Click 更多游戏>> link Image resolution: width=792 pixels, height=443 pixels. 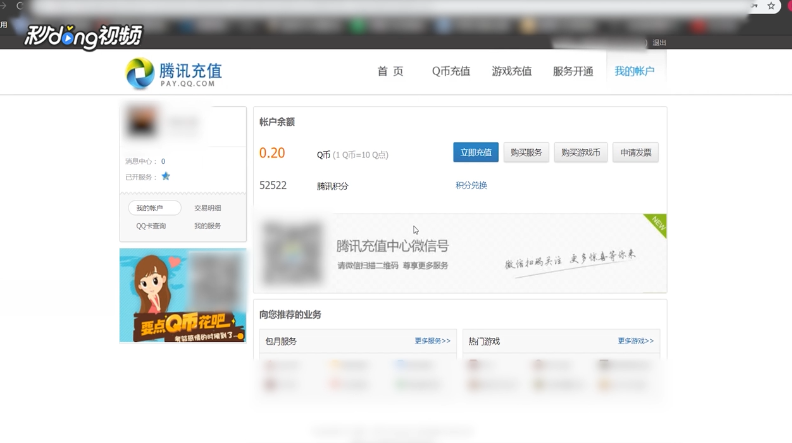(x=635, y=341)
